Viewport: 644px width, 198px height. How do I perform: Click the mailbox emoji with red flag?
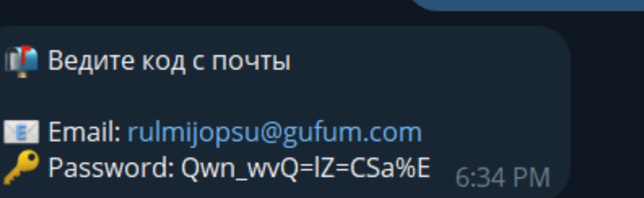pos(21,61)
